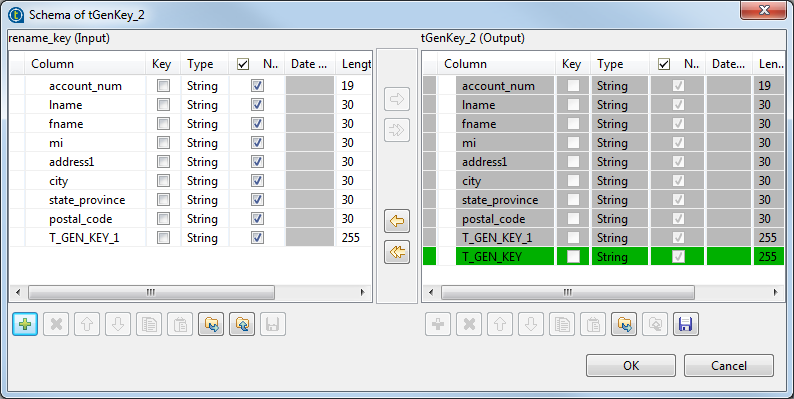This screenshot has height=399, width=794.
Task: Click the paste icon in input toolbar
Action: coord(180,324)
